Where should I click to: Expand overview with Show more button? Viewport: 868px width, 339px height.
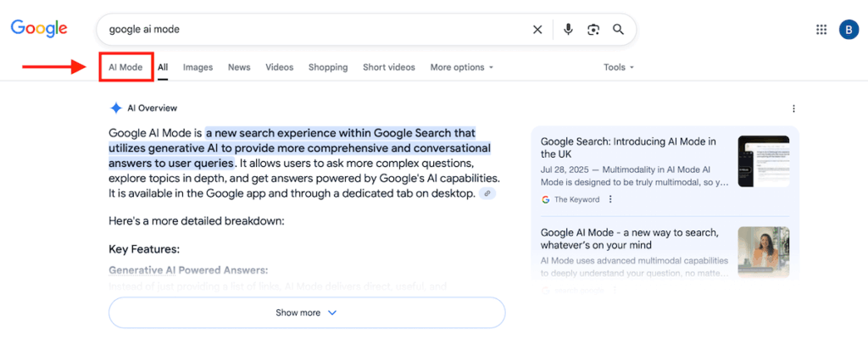[307, 313]
